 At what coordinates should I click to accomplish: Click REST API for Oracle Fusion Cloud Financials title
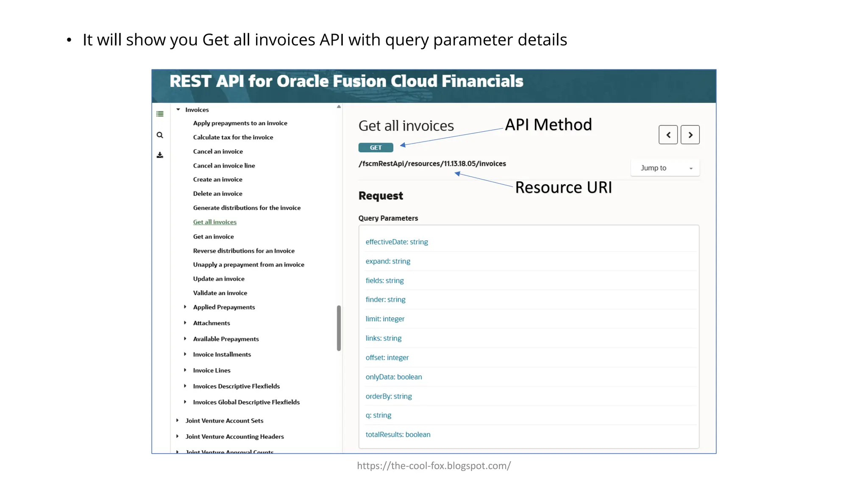tap(346, 81)
